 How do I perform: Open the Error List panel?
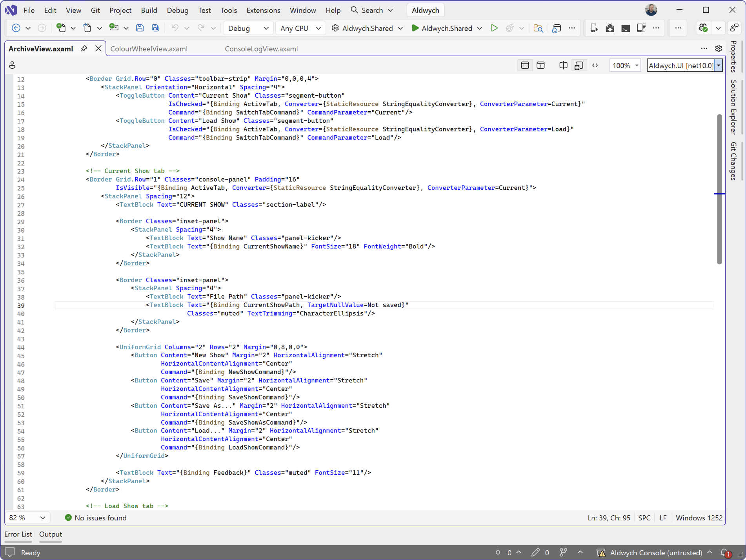coord(18,534)
